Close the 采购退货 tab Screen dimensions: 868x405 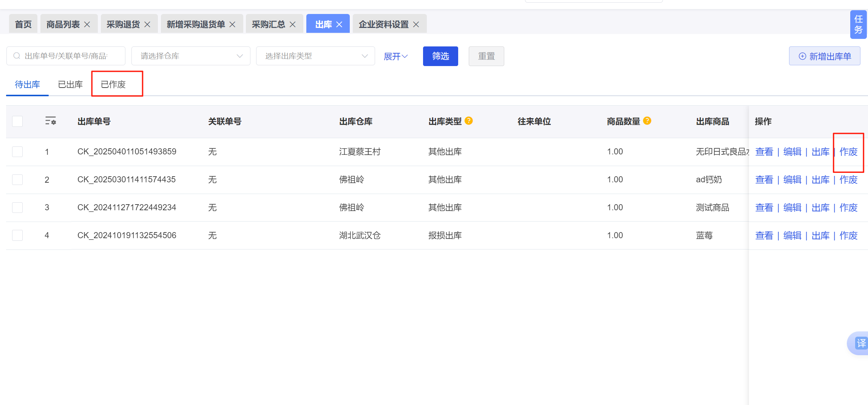147,25
